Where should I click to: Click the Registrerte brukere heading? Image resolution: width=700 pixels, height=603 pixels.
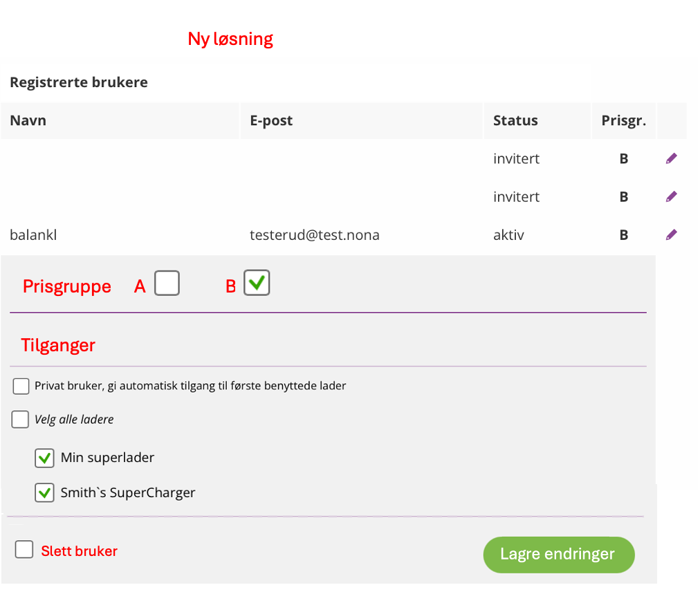[x=79, y=82]
